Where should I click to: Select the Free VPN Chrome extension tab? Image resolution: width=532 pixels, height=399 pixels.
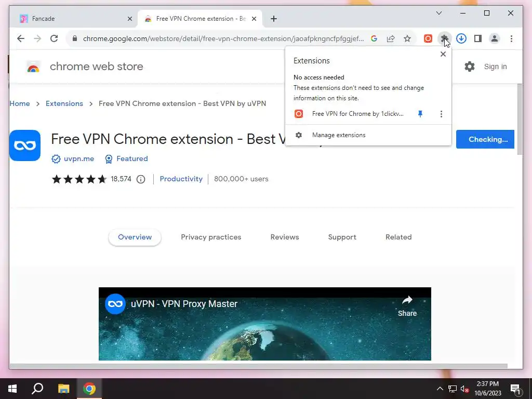200,19
